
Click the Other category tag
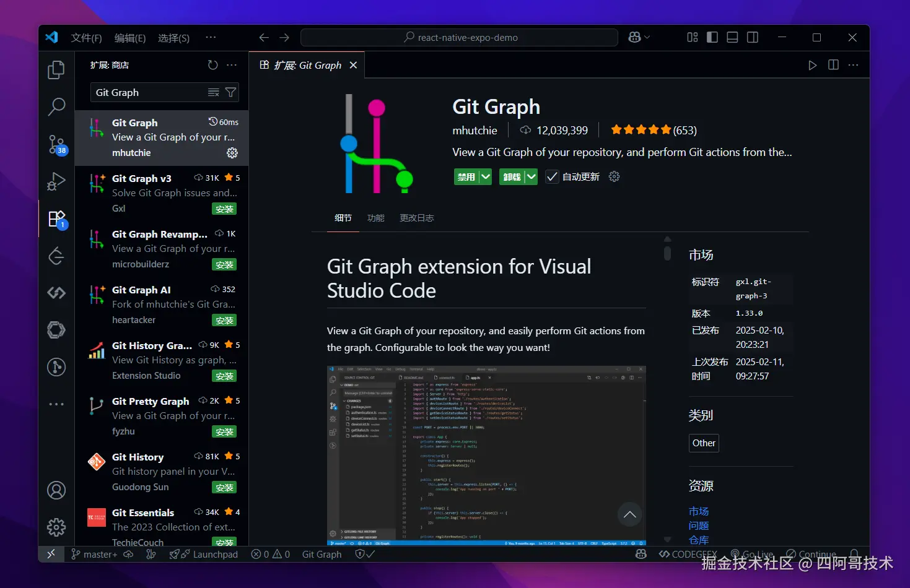coord(704,443)
